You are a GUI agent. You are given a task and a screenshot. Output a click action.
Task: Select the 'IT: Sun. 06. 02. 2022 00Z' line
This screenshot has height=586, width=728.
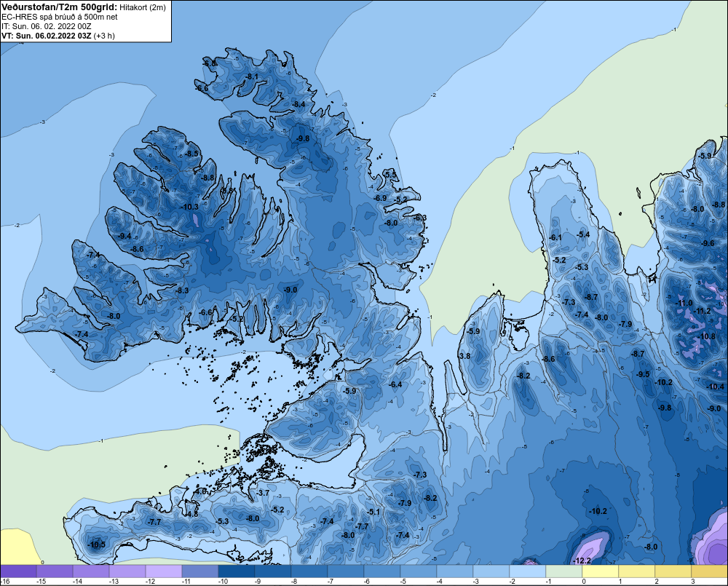(x=47, y=26)
